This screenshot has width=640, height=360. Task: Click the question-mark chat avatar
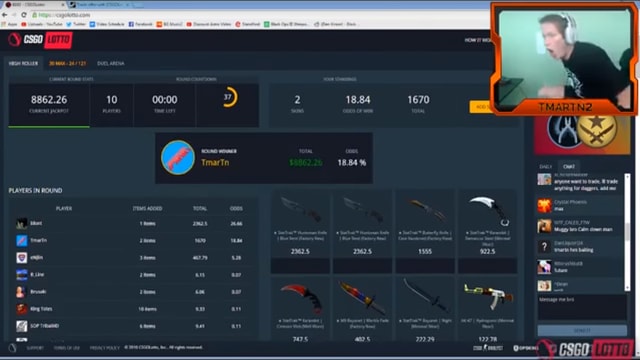[544, 246]
